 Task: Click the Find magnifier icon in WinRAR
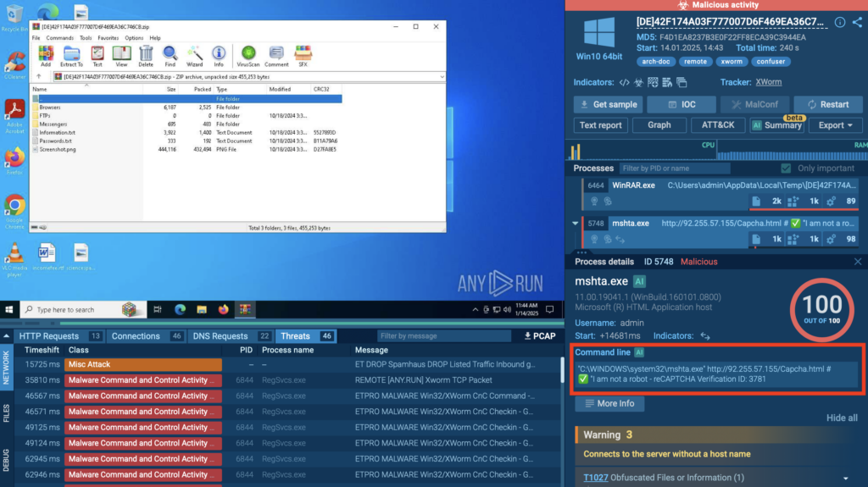[170, 56]
